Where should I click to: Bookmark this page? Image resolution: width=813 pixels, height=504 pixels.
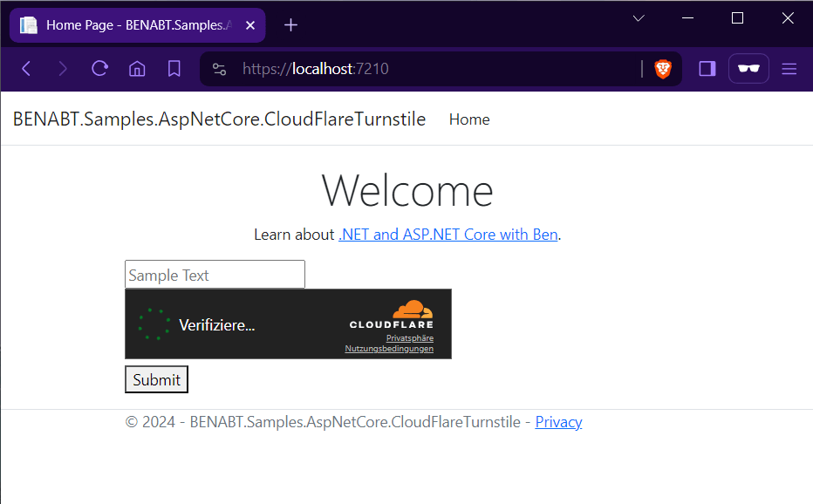coord(174,69)
